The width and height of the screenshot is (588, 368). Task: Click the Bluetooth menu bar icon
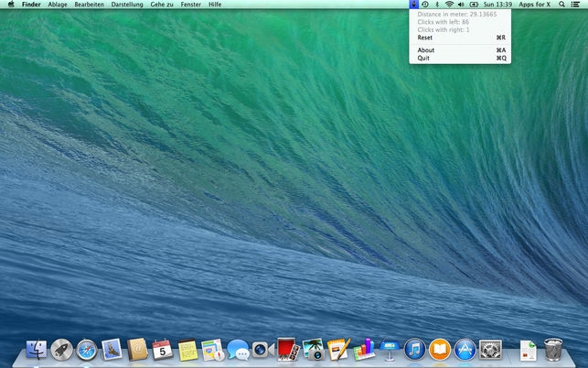click(x=437, y=5)
